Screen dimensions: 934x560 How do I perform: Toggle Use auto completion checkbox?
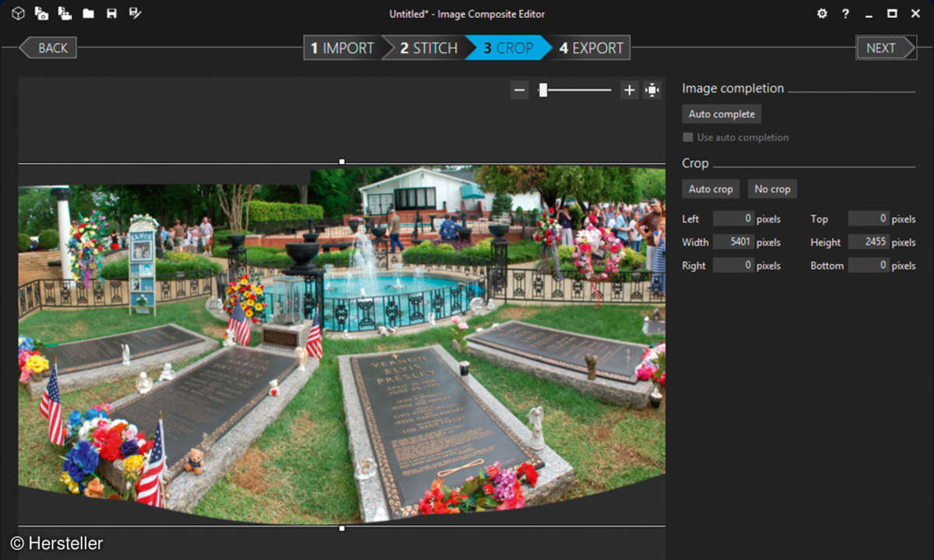(x=687, y=137)
